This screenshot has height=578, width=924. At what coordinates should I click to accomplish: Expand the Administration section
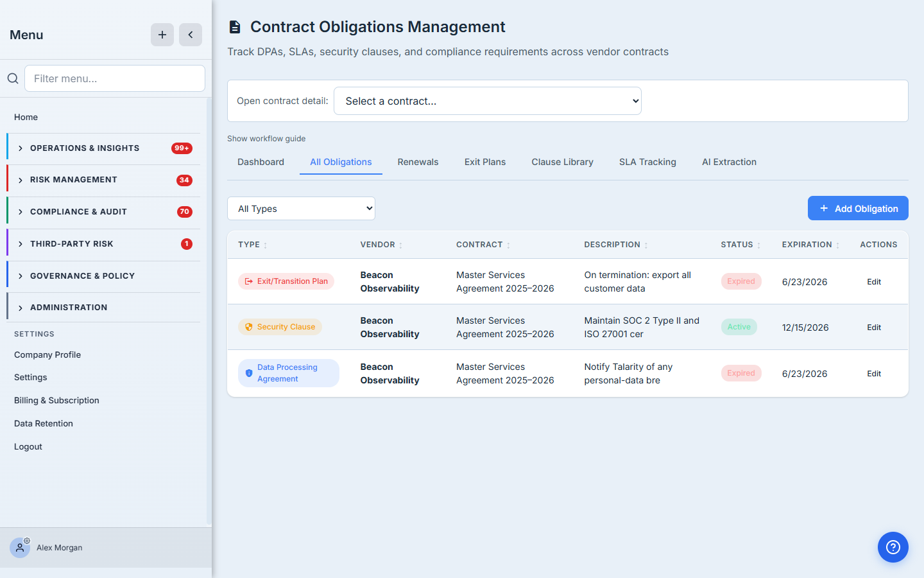point(103,308)
